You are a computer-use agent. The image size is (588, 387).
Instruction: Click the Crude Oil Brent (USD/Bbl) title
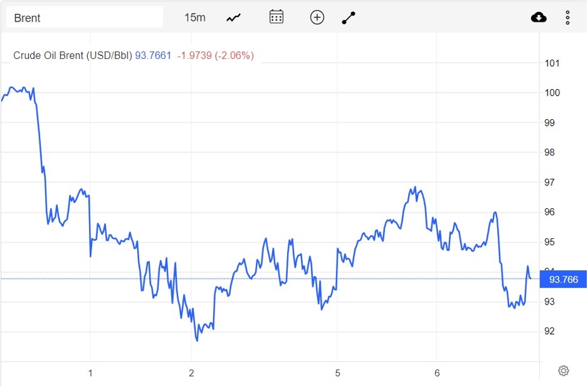click(72, 55)
